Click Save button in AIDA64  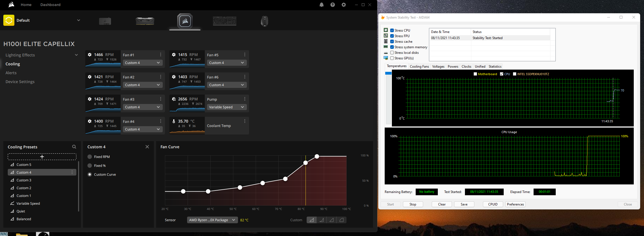tap(464, 204)
